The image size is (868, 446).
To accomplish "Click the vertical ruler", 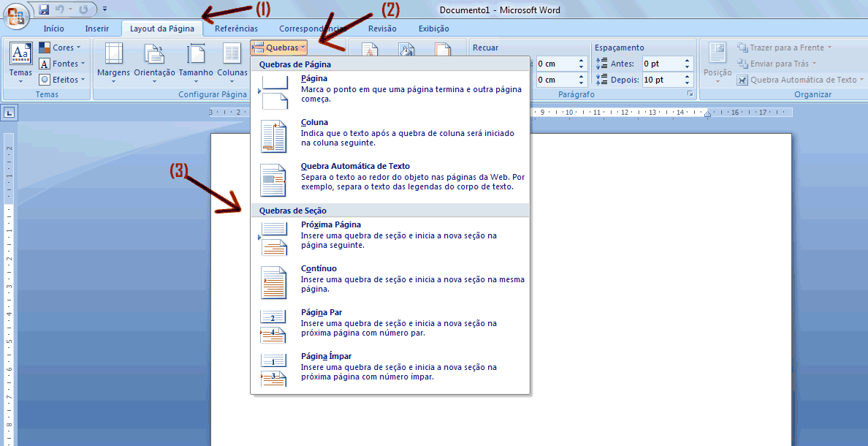I will coord(9,288).
